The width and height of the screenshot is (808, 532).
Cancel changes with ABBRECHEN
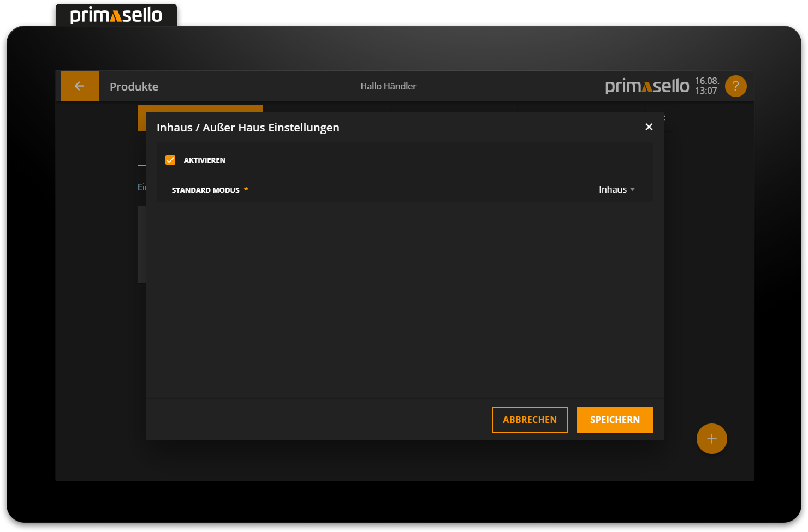point(530,419)
